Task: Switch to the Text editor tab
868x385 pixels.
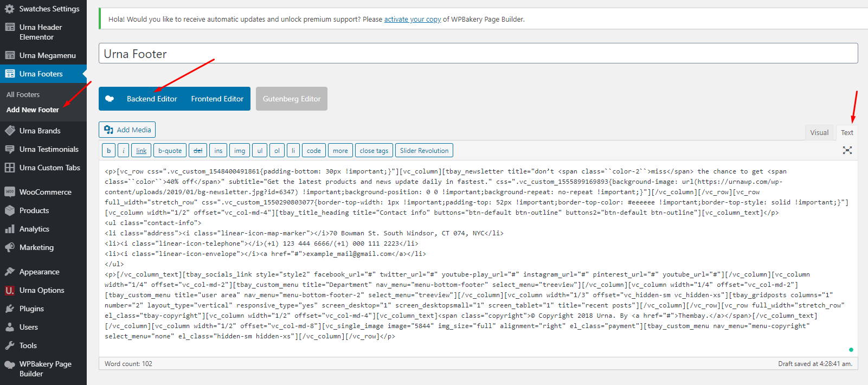Action: [847, 132]
